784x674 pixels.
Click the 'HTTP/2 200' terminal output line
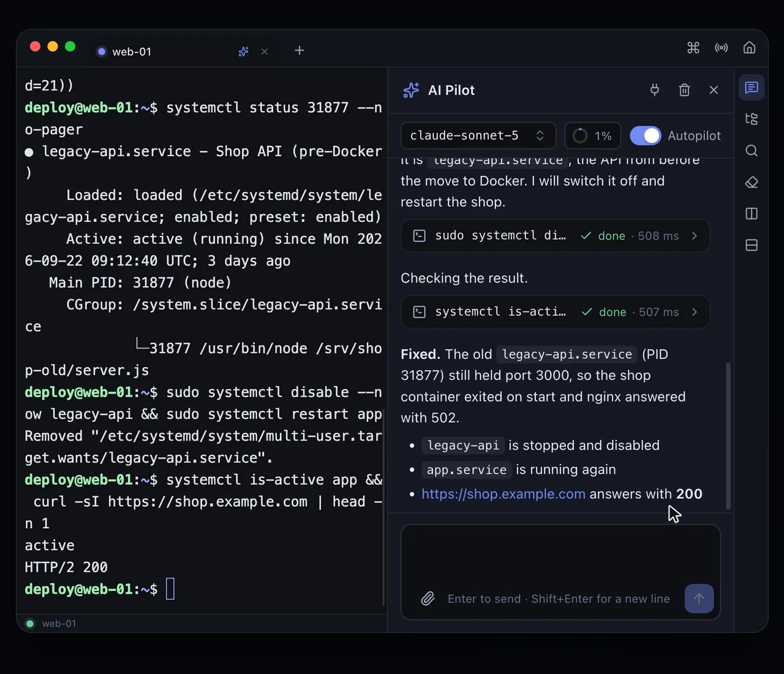pyautogui.click(x=66, y=567)
